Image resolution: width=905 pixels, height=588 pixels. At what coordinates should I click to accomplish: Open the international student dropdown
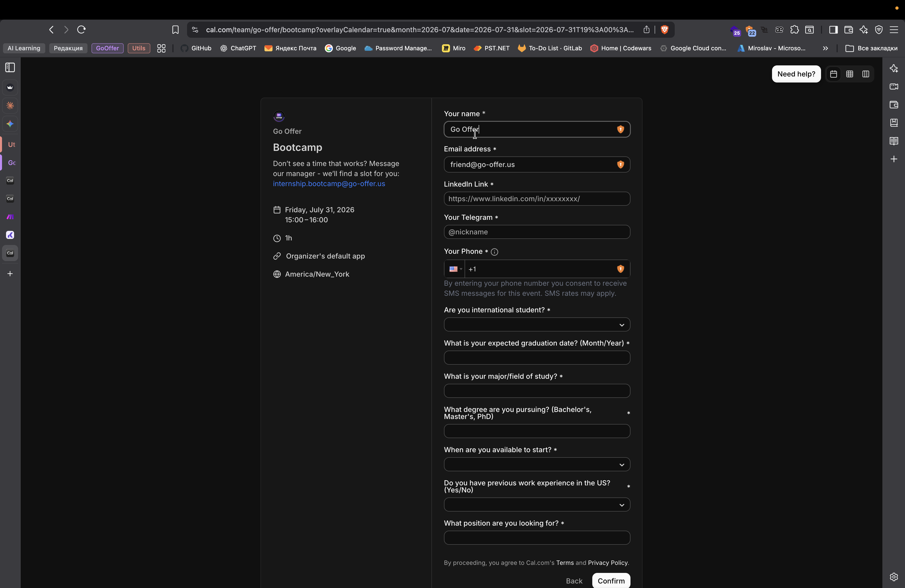[536, 325]
